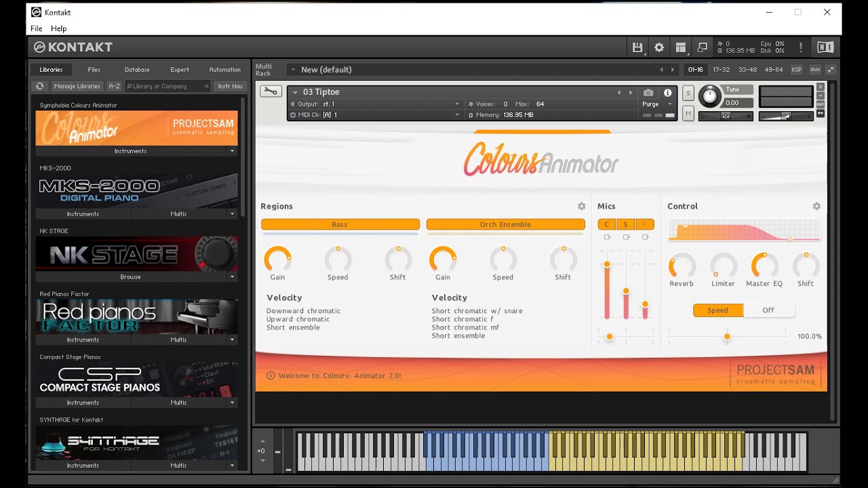
Task: Shift keyboard octave up
Action: pos(262,441)
